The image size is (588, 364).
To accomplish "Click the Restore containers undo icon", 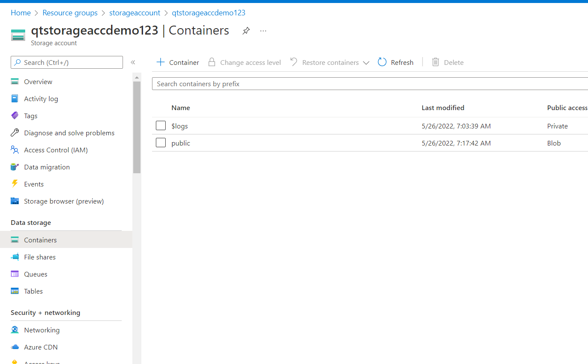I will 294,62.
